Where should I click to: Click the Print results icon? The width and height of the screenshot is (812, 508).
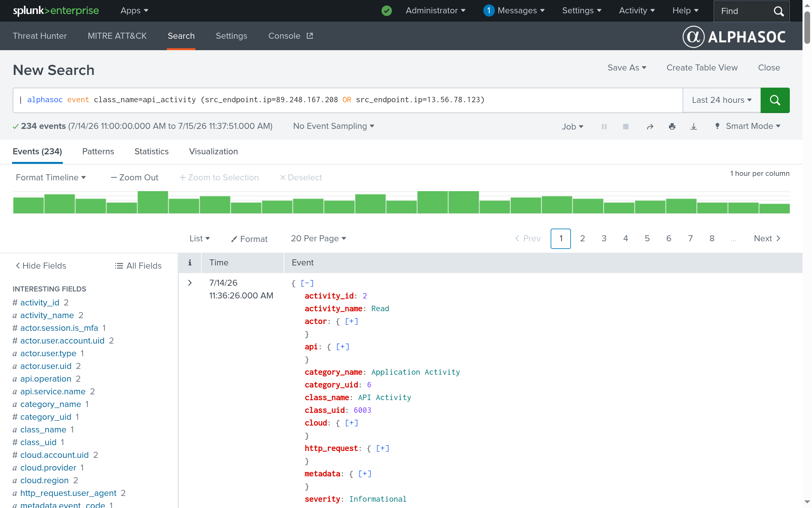point(672,126)
